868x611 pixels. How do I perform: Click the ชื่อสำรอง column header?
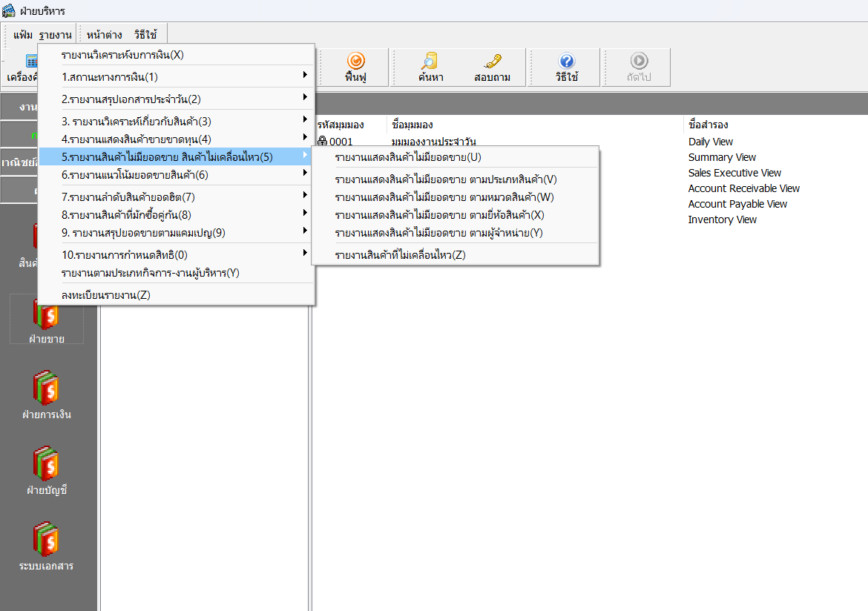(708, 125)
